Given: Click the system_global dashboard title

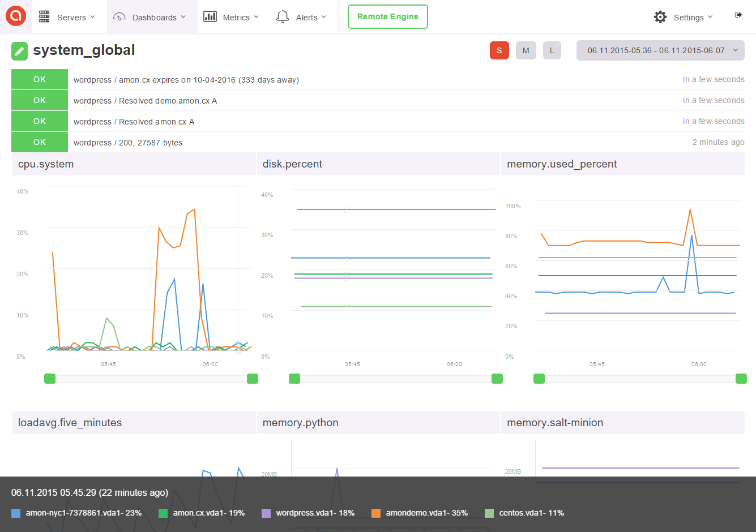Looking at the screenshot, I should tap(84, 50).
